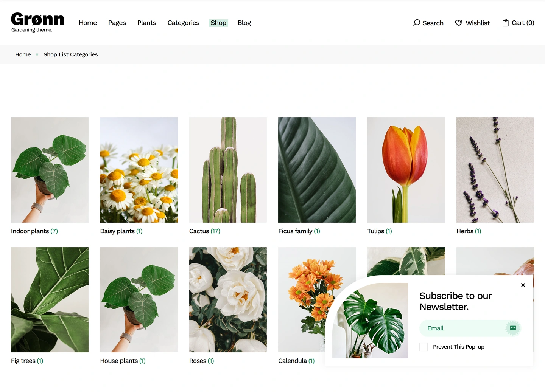The height and width of the screenshot is (392, 545).
Task: Click the Indoor plants thumbnail image
Action: [50, 170]
